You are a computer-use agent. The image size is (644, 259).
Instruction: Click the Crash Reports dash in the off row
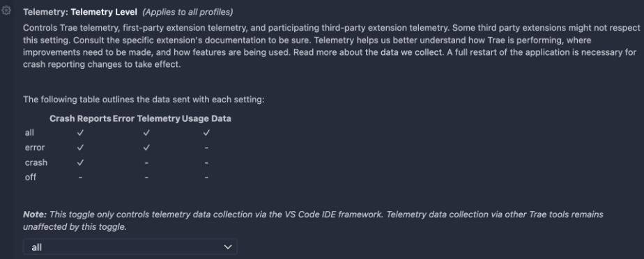pyautogui.click(x=81, y=178)
